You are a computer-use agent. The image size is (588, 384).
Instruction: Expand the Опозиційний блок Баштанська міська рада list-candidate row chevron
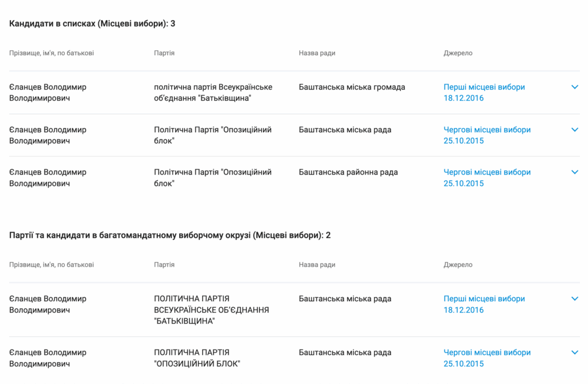point(575,129)
